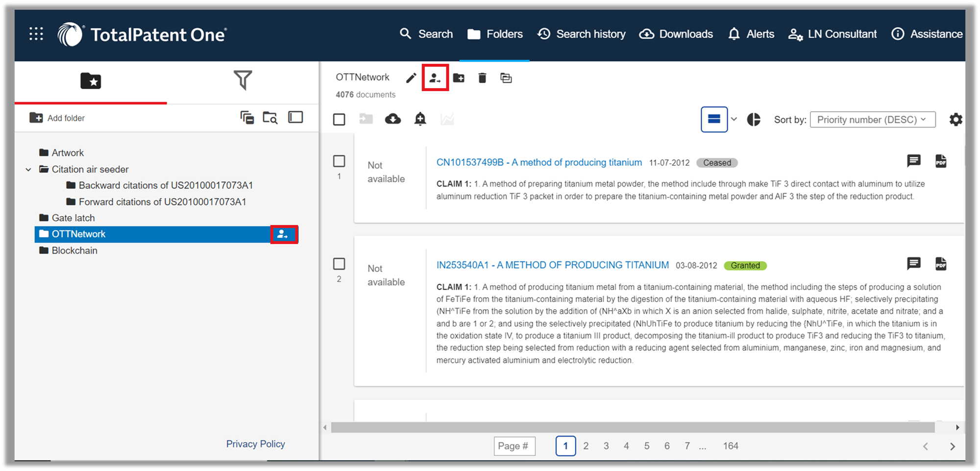Go to page 7
Screen dimensions: 980x471
(x=687, y=446)
